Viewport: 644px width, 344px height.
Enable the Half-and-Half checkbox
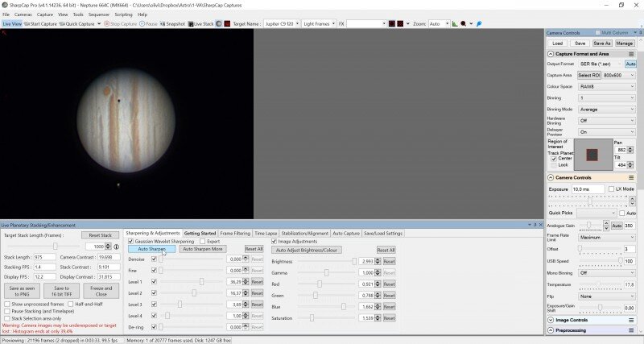71,305
